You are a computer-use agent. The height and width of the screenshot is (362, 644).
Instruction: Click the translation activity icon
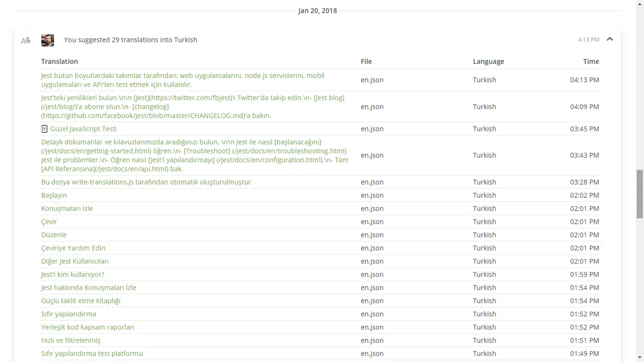click(x=26, y=40)
